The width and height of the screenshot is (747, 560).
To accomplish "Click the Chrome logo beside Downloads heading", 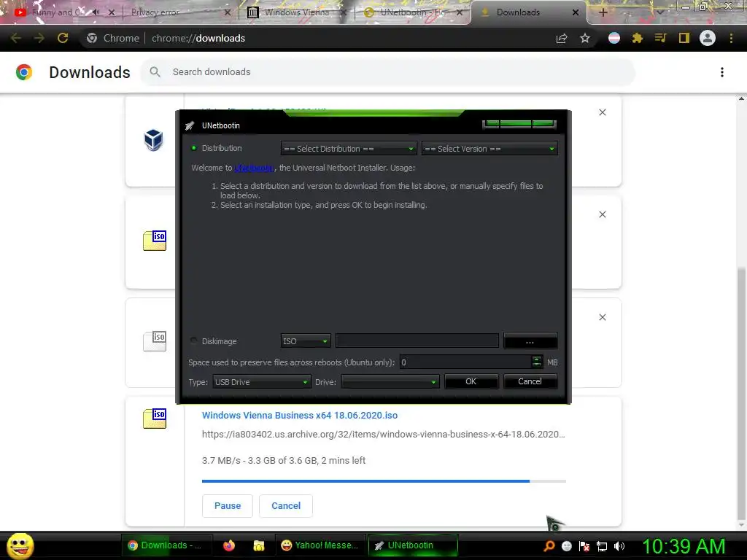I will tap(24, 72).
